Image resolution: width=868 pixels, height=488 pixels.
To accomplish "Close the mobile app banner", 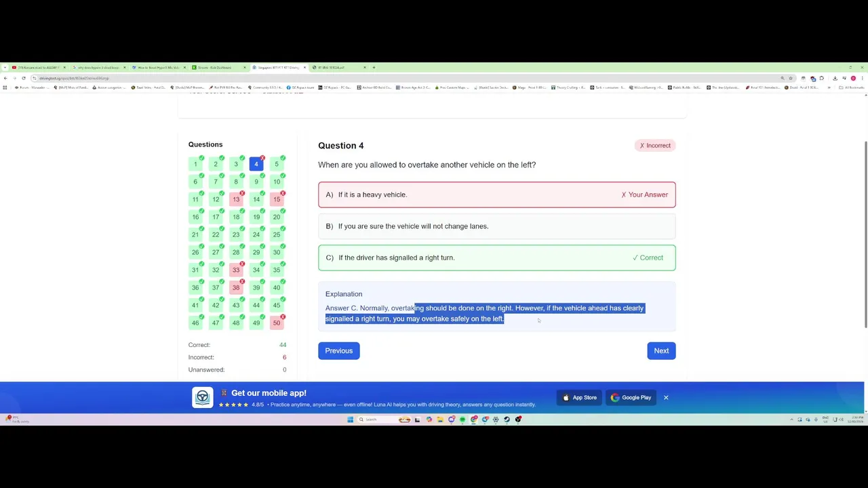I will click(666, 397).
